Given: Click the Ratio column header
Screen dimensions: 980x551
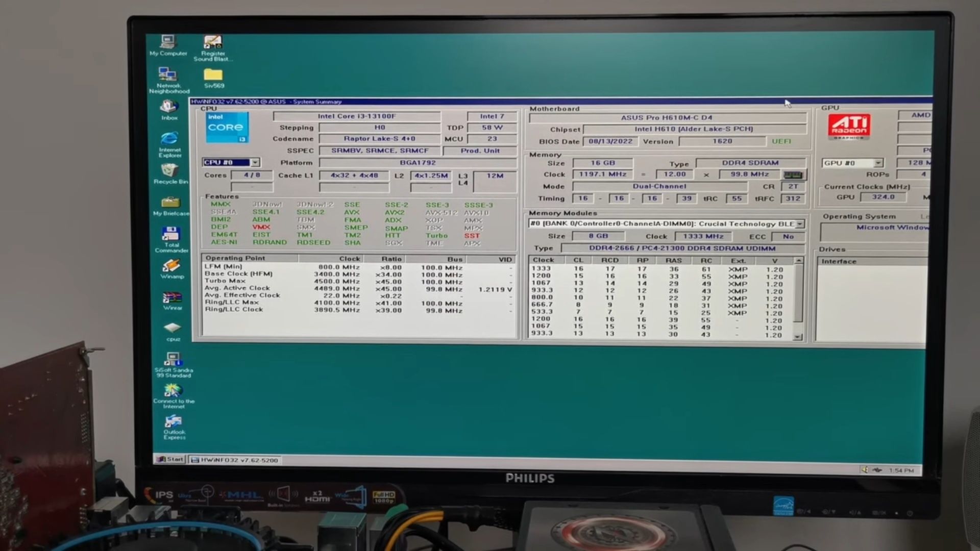Looking at the screenshot, I should coord(383,259).
